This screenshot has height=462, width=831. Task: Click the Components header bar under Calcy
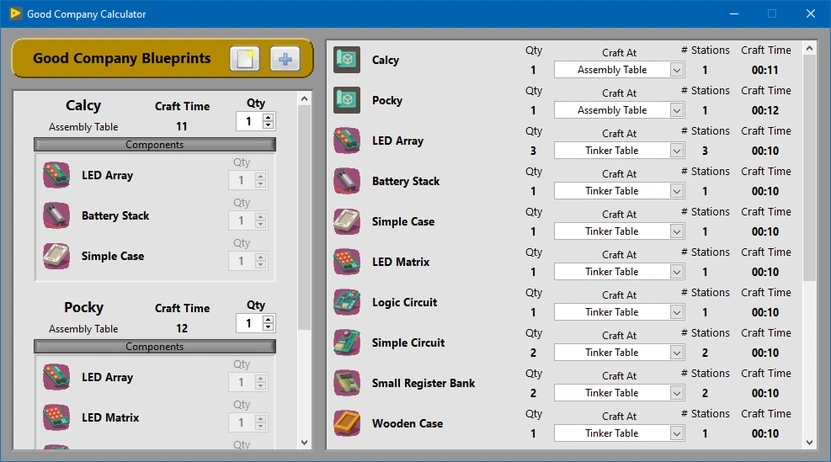click(154, 145)
